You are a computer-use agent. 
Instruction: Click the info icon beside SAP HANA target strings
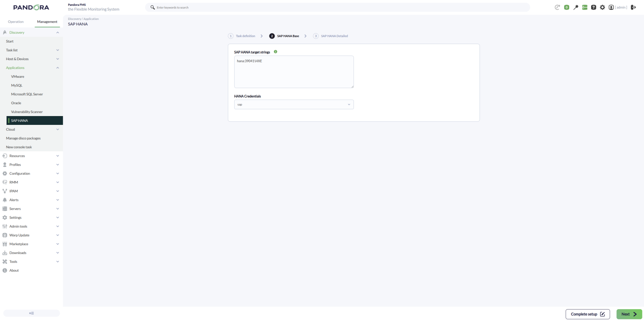coord(275,52)
